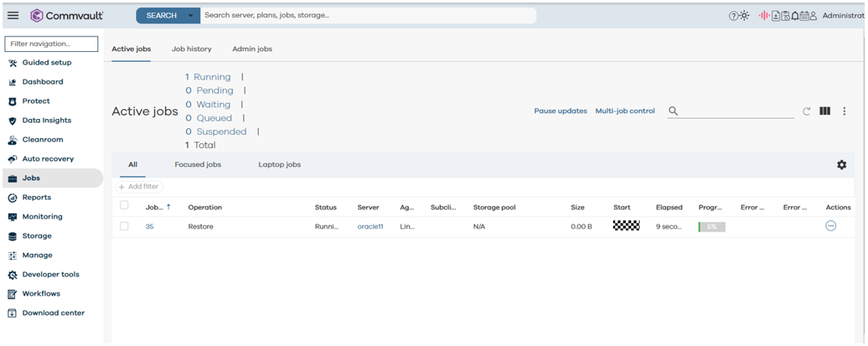Screen dimensions: 868x346
Task: Open the hamburger navigation menu
Action: click(x=13, y=15)
